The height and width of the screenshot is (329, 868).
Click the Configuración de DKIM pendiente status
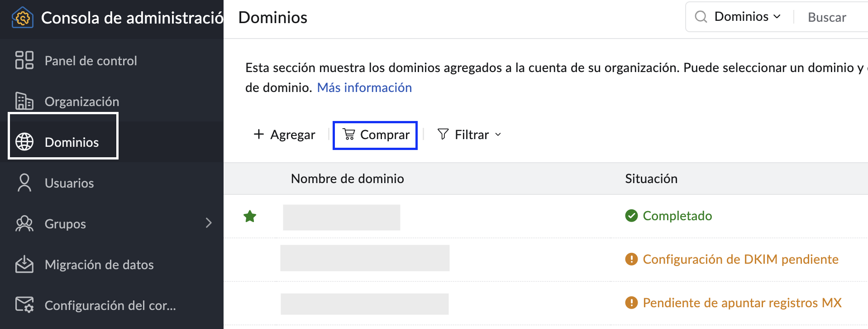(740, 259)
